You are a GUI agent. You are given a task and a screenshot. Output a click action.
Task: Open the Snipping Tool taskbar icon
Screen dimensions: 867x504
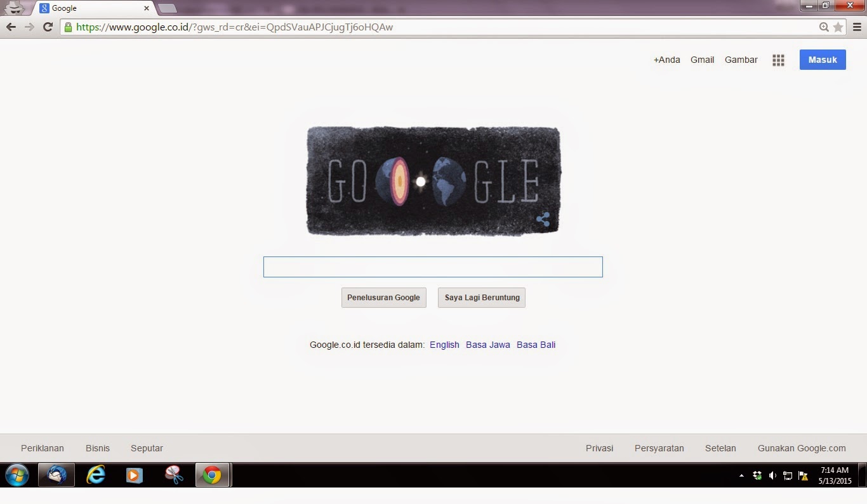click(173, 475)
